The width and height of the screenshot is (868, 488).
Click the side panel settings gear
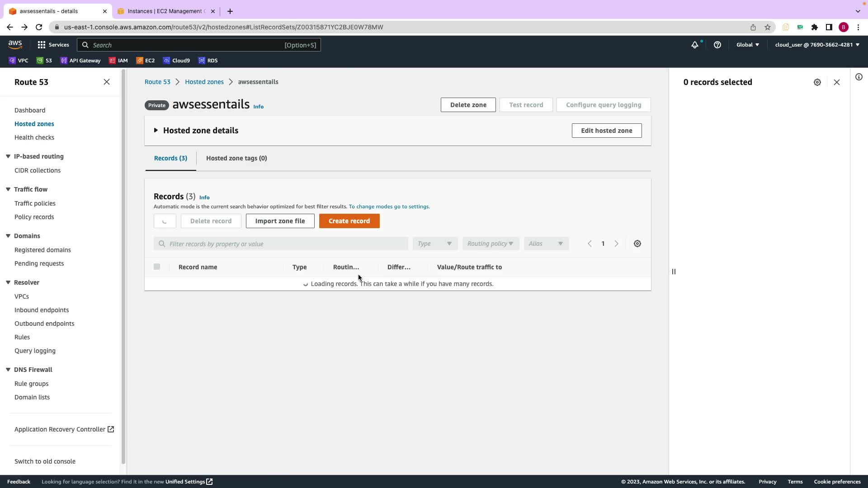click(817, 82)
